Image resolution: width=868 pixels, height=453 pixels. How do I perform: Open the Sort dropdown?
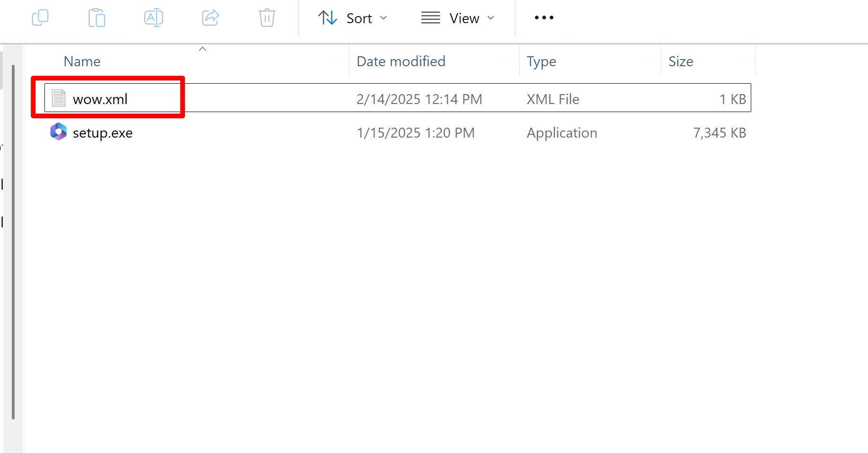(x=353, y=18)
